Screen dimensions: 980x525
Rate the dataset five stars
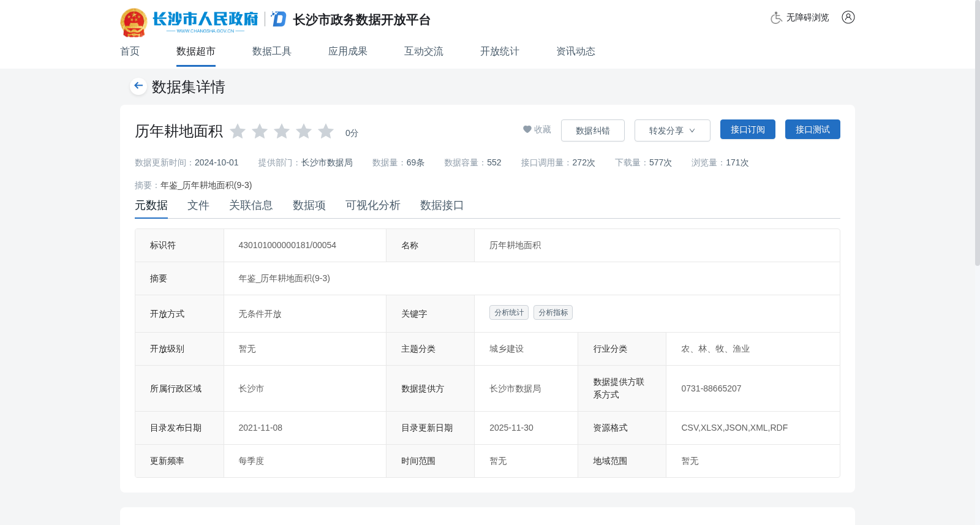pyautogui.click(x=326, y=131)
